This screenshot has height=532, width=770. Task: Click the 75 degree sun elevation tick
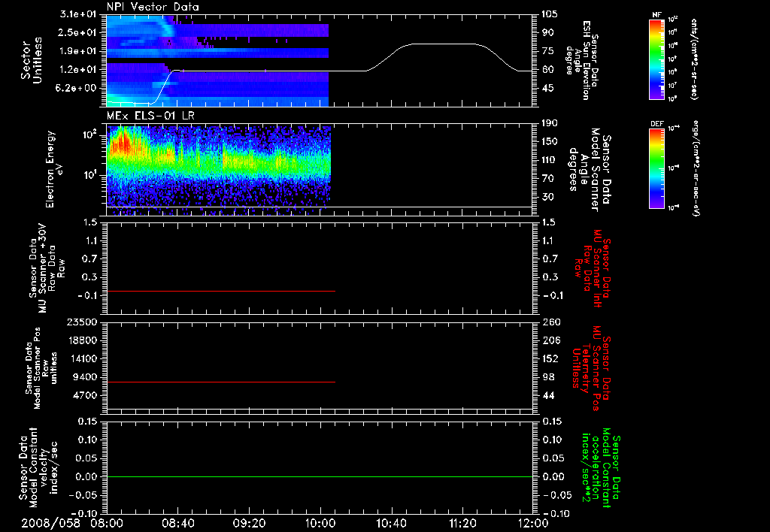pos(547,51)
